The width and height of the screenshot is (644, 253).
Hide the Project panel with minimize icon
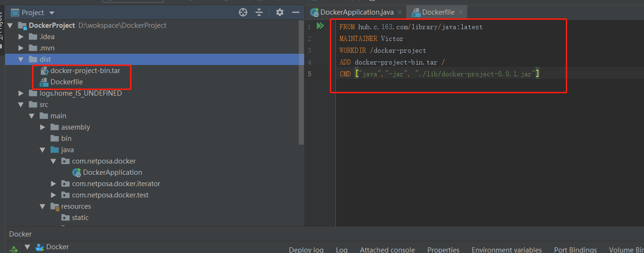tap(296, 13)
